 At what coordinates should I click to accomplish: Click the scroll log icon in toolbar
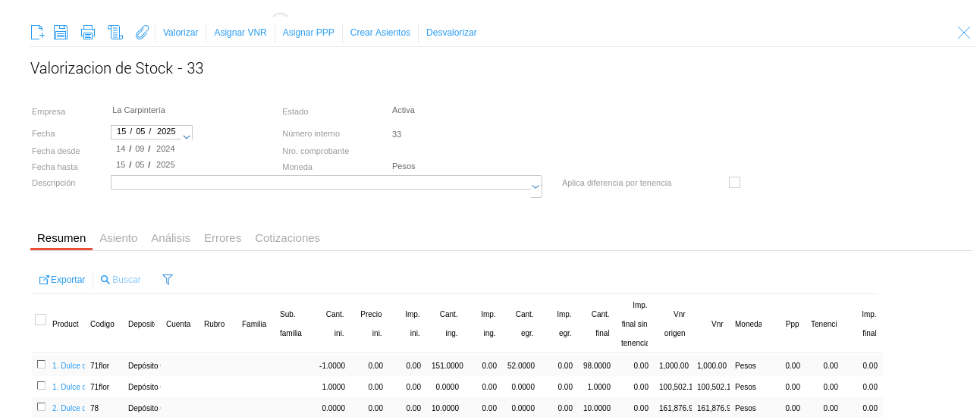point(115,33)
